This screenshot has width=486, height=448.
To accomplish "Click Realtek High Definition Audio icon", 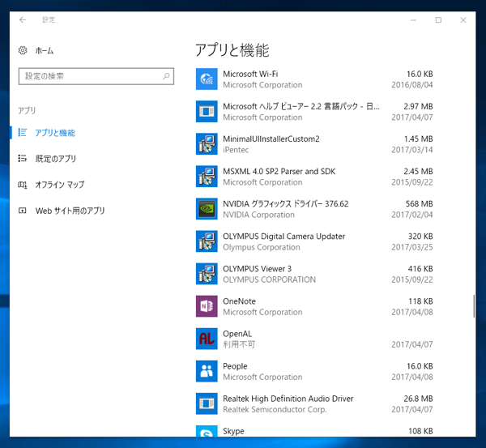I will click(x=207, y=403).
